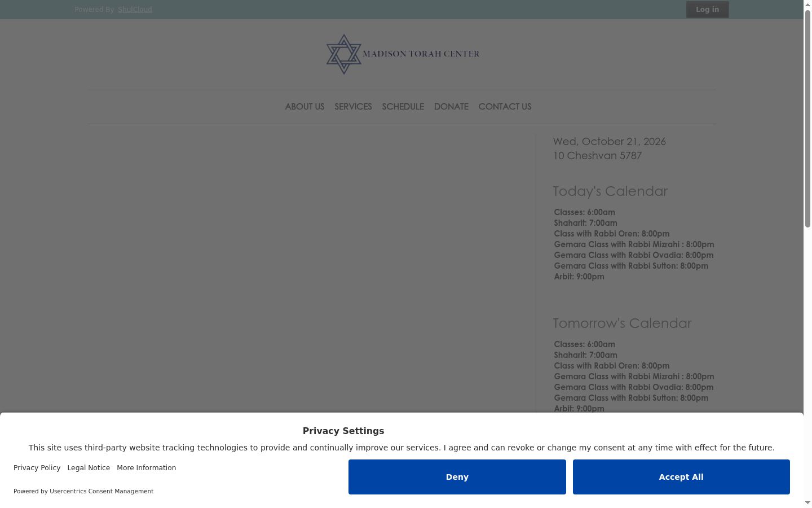Click tomorrow's Shaharit: 7:00am entry
This screenshot has width=812, height=508.
point(585,355)
